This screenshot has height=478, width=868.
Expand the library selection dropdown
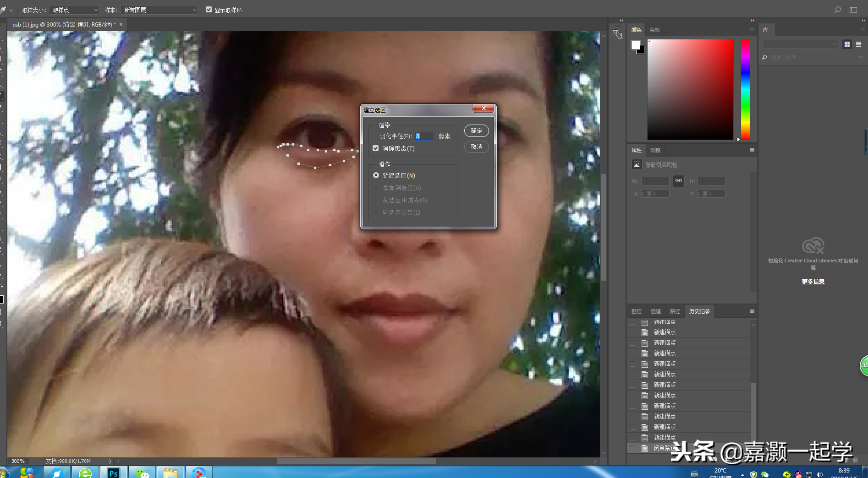click(x=800, y=44)
